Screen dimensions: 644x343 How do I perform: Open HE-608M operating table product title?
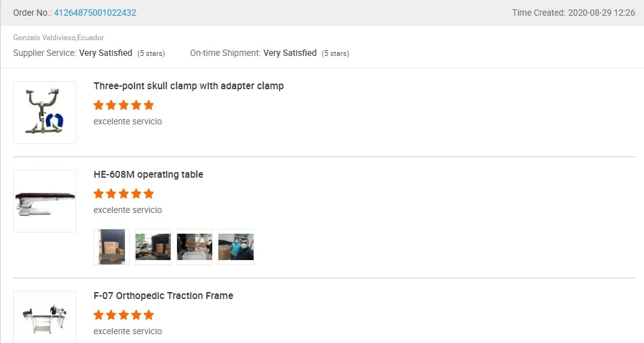pos(148,175)
